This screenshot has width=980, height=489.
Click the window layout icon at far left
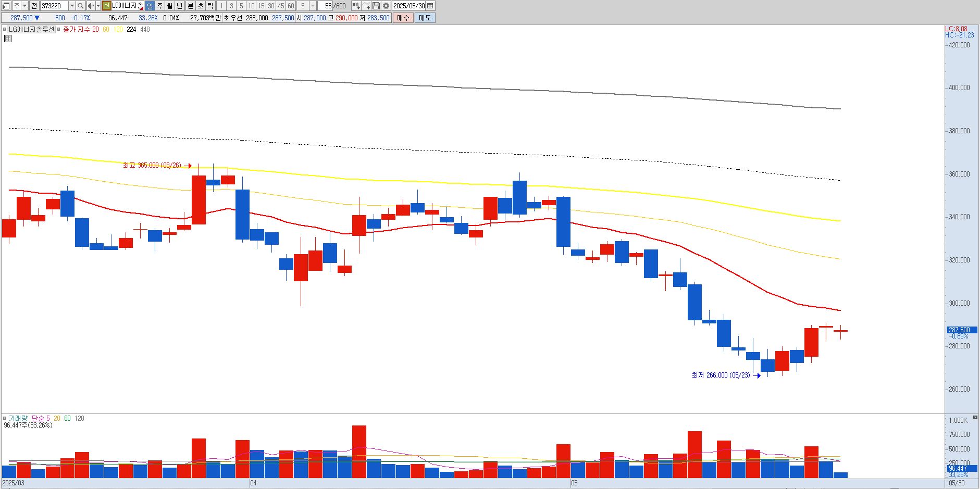pyautogui.click(x=6, y=6)
